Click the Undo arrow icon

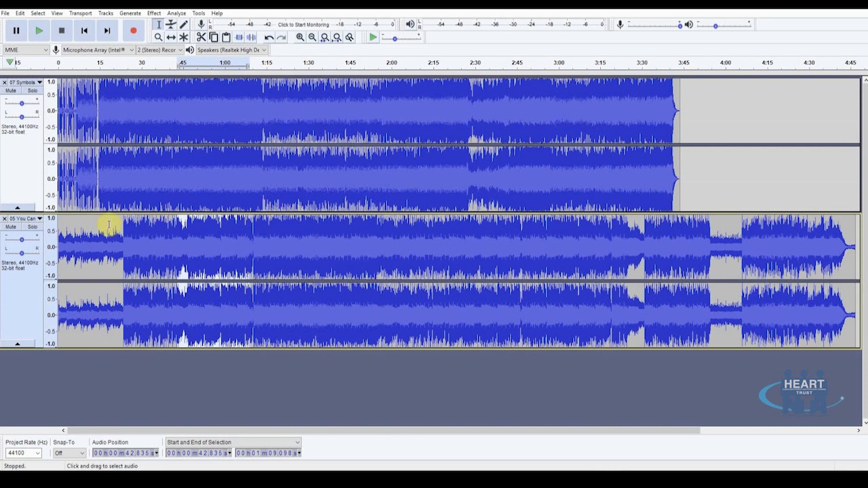[x=269, y=37]
